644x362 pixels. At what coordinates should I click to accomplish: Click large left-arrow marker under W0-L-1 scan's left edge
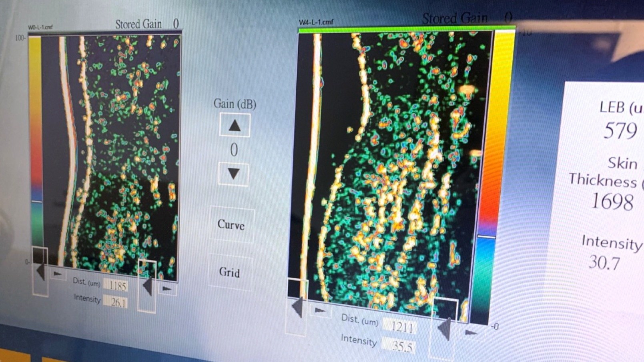[x=40, y=271]
